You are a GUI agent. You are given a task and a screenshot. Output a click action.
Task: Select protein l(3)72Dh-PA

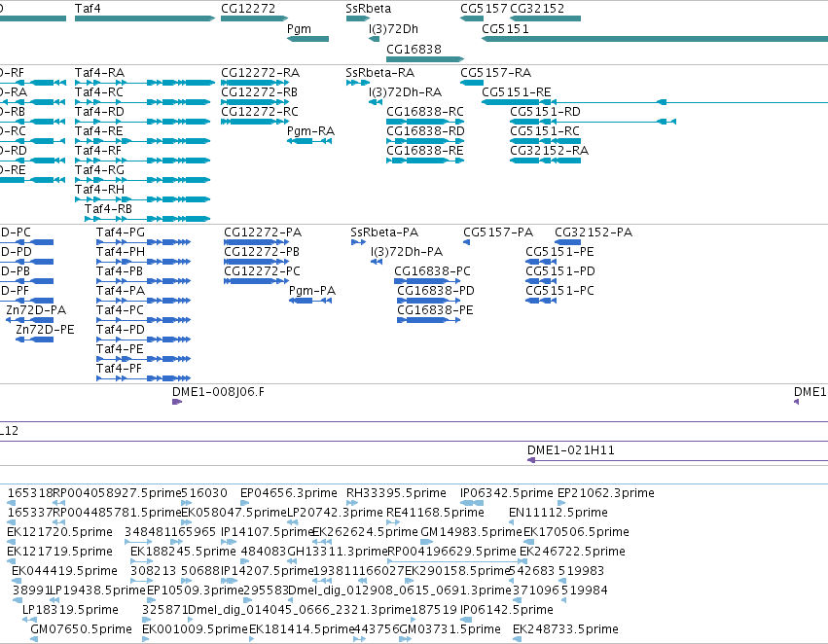coord(407,252)
